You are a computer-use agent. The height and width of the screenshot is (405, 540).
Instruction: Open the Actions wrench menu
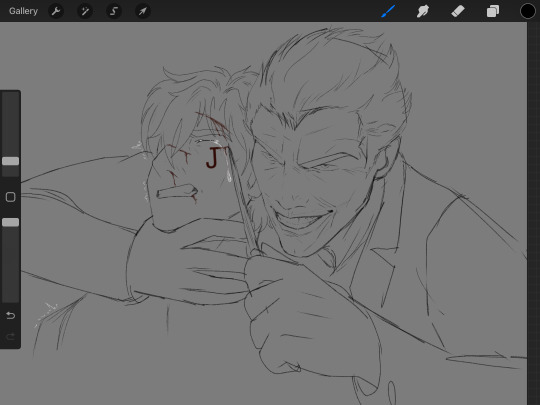tap(56, 11)
